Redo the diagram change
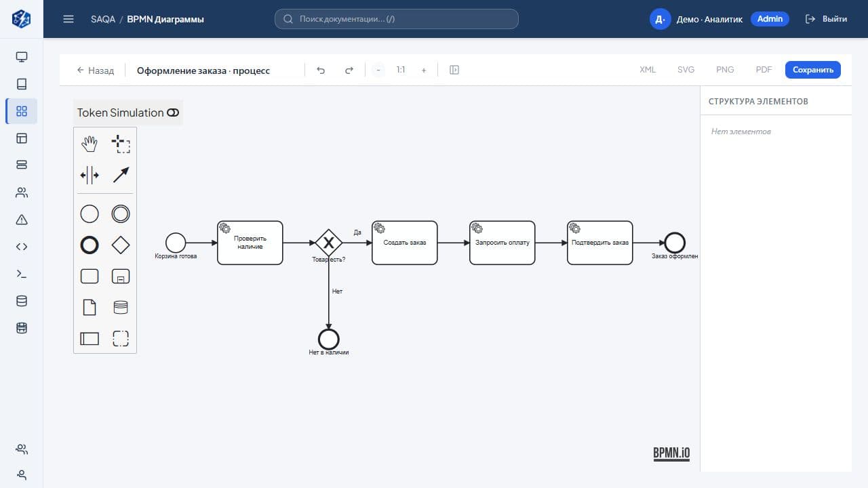The width and height of the screenshot is (868, 488). [349, 70]
